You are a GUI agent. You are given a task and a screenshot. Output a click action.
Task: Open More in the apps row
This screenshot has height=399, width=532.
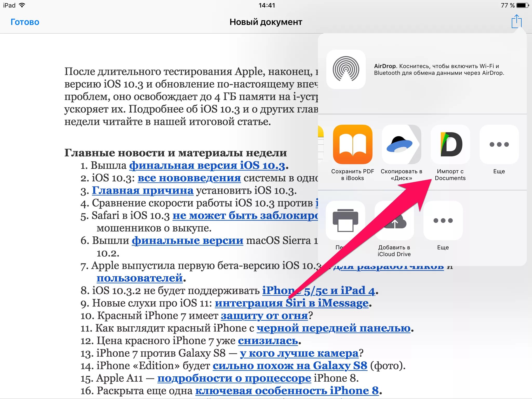(499, 144)
